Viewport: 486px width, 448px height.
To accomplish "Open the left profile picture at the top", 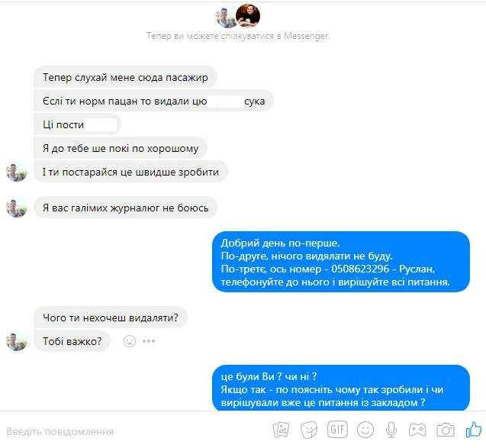I will coord(226,18).
